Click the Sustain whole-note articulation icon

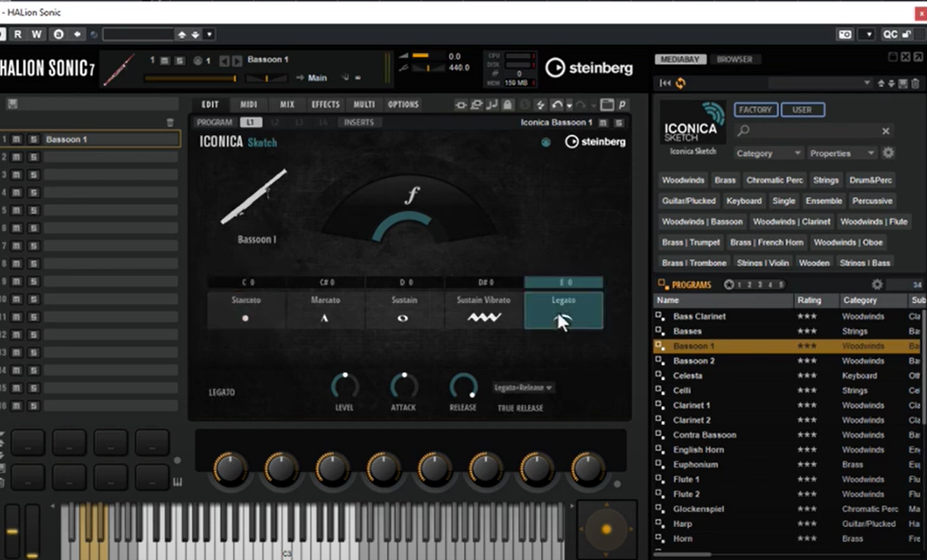pyautogui.click(x=403, y=318)
